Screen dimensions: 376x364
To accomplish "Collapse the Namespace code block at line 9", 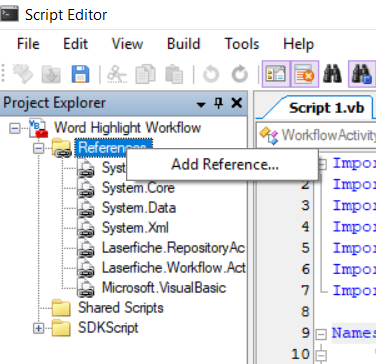I will click(x=320, y=334).
